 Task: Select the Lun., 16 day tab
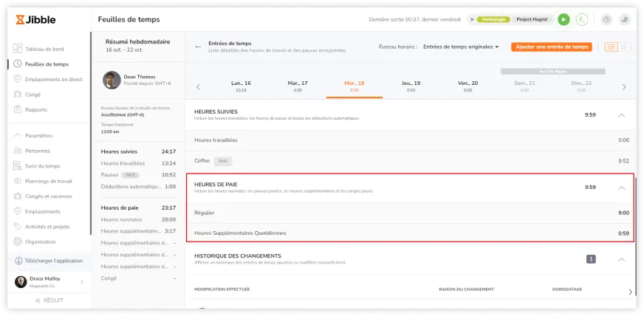241,86
